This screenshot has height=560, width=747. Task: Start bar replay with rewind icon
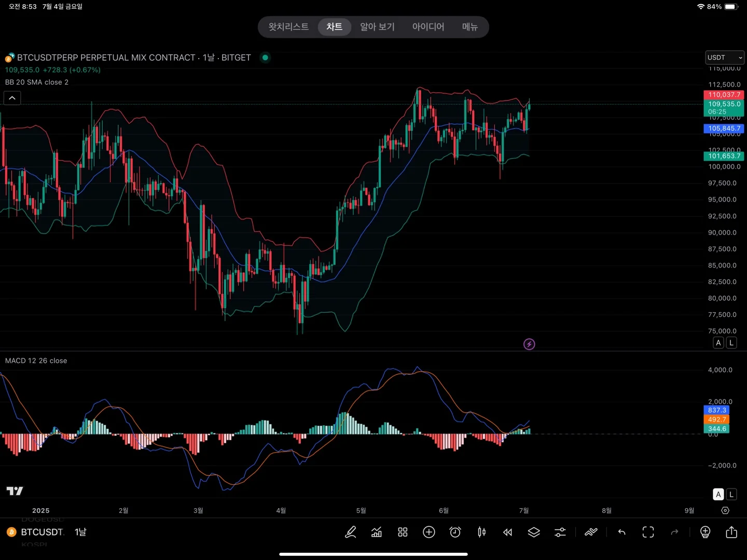[x=507, y=532]
